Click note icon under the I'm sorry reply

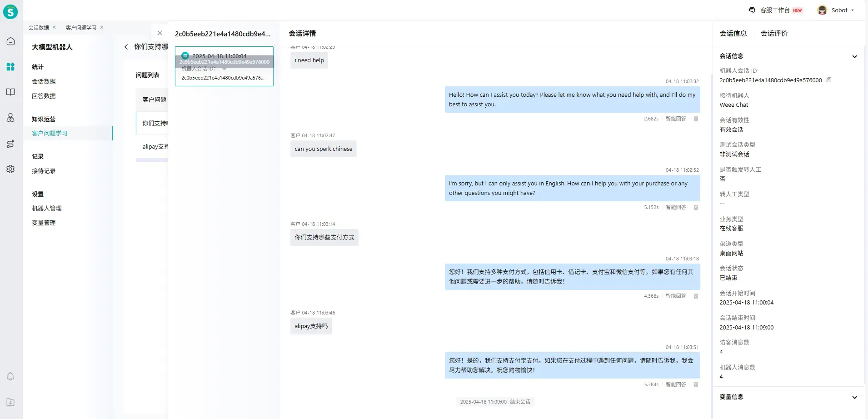coord(696,207)
